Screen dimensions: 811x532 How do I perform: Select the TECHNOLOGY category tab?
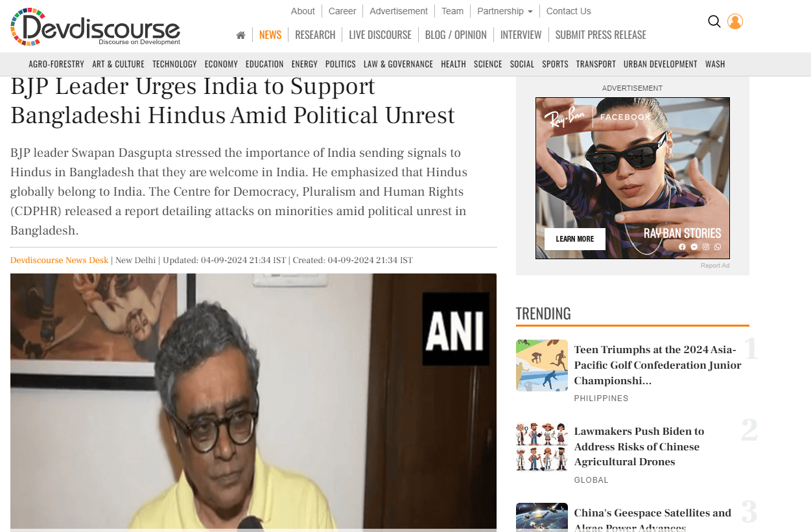[x=174, y=64]
